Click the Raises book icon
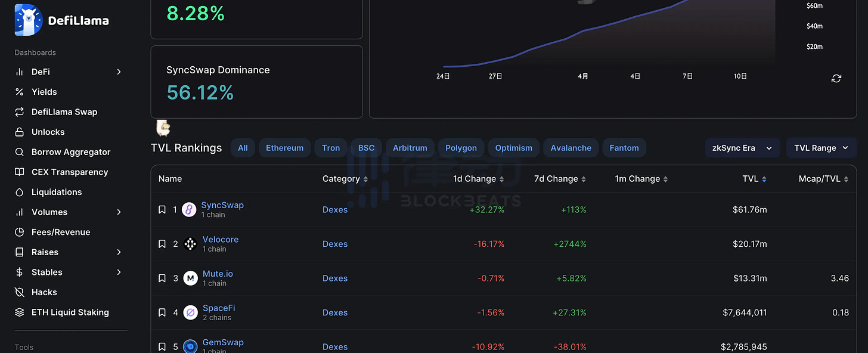The width and height of the screenshot is (868, 353). (20, 252)
